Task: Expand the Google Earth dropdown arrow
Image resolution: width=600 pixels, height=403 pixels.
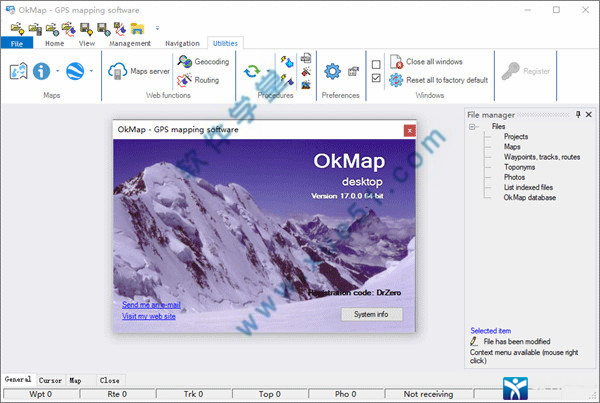Action: [x=91, y=71]
